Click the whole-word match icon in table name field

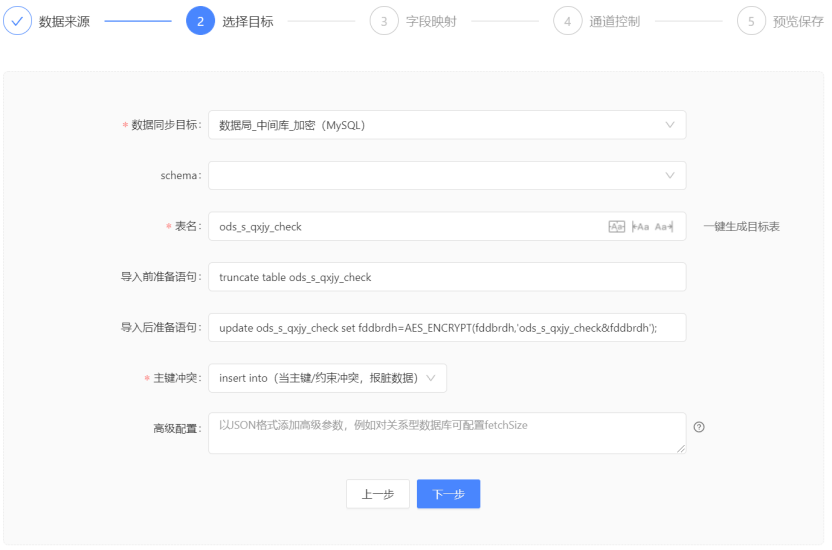coord(617,227)
